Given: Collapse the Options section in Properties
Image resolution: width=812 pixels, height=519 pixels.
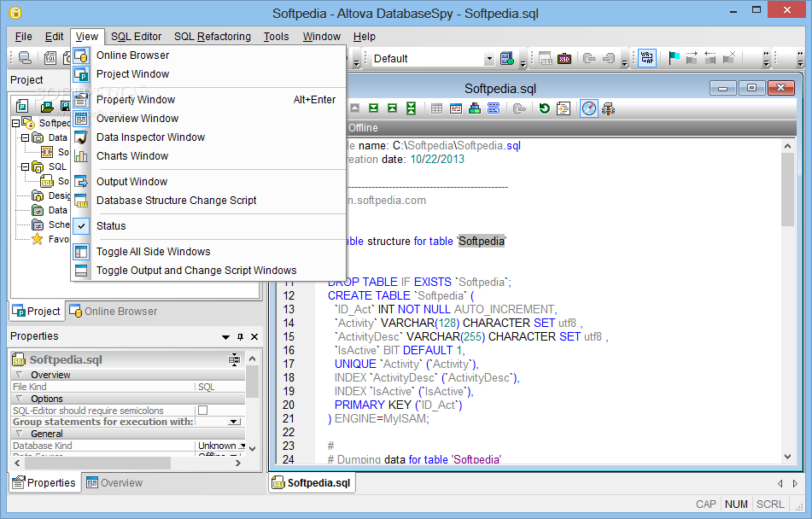Looking at the screenshot, I should point(19,399).
